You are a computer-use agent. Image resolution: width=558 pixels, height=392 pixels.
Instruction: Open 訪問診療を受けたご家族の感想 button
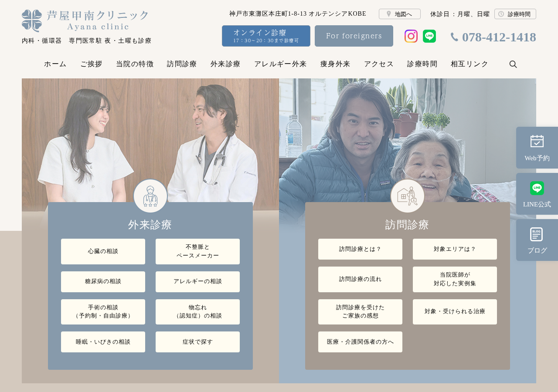[360, 312]
